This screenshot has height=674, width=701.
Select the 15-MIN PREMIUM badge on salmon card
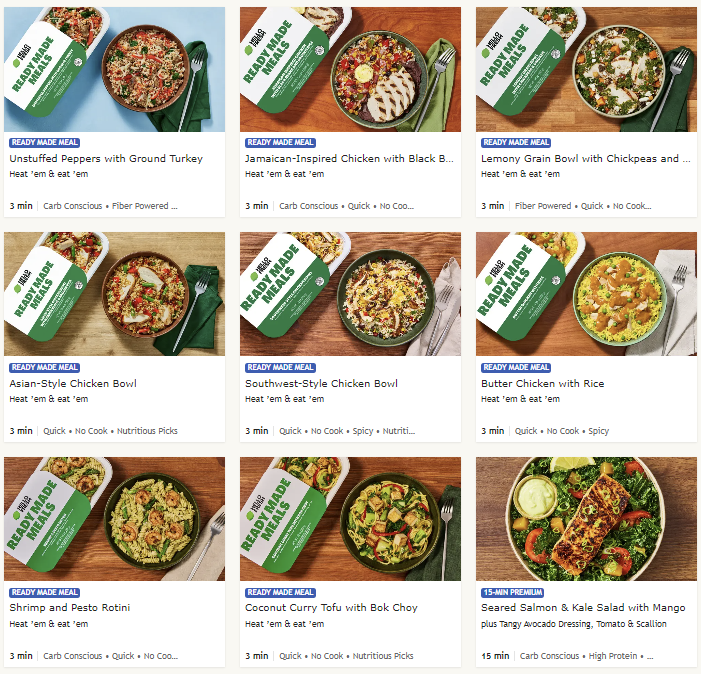coord(512,592)
